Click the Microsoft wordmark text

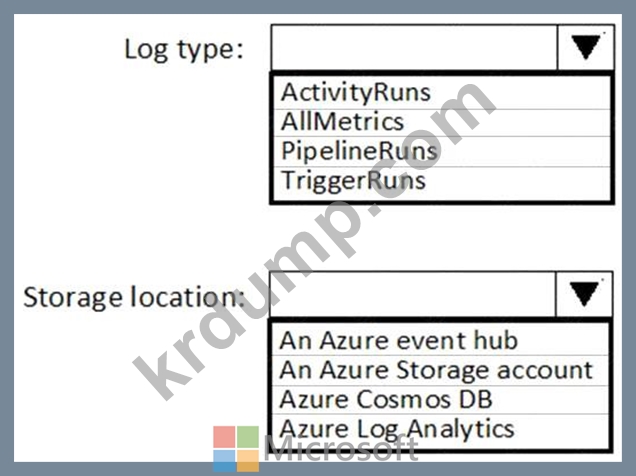341,448
